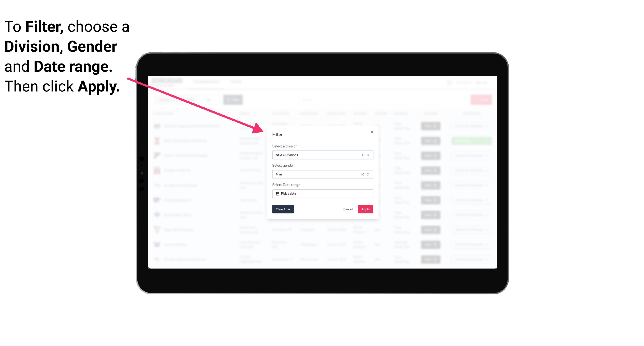Toggle the Men gender selection off
Image resolution: width=644 pixels, height=346 pixels.
coord(362,174)
